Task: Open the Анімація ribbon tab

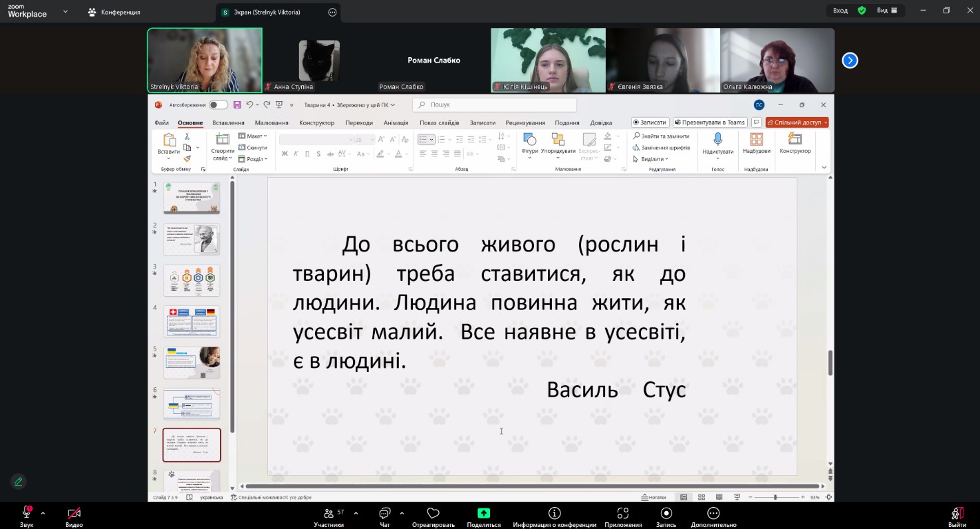Action: (396, 122)
